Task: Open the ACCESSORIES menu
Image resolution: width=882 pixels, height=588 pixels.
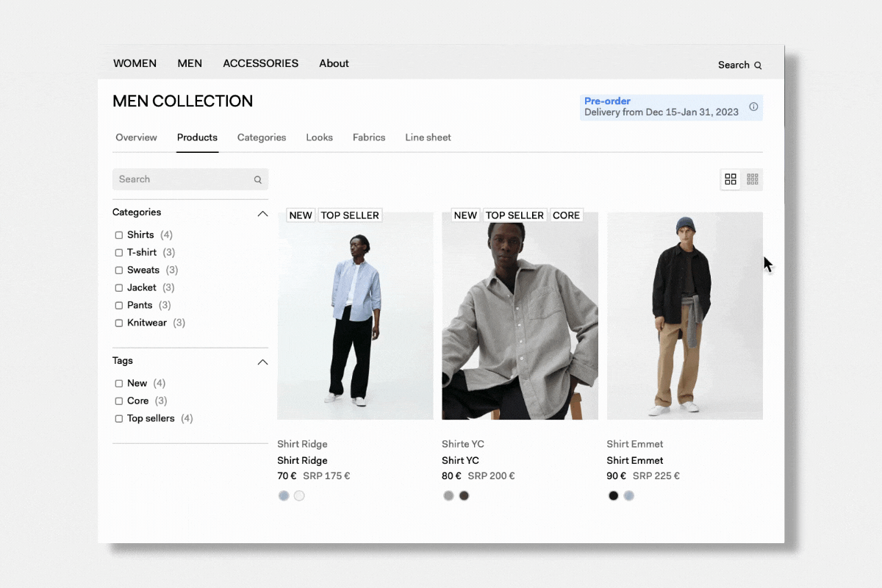Action: click(261, 63)
